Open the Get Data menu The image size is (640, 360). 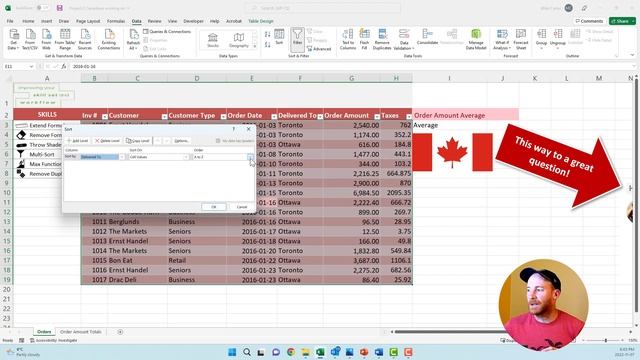tap(13, 40)
